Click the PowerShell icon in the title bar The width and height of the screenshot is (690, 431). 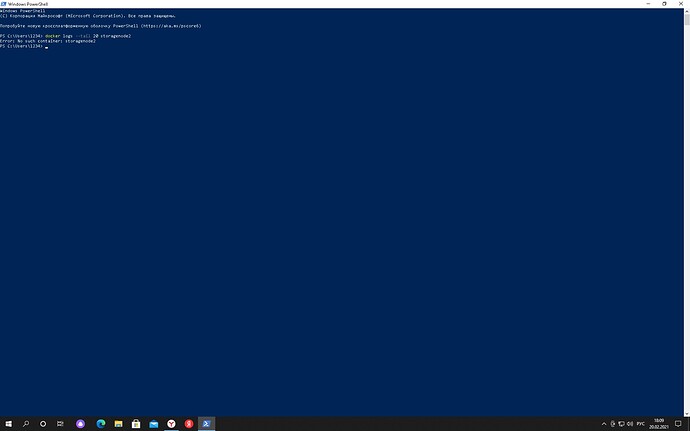(4, 4)
